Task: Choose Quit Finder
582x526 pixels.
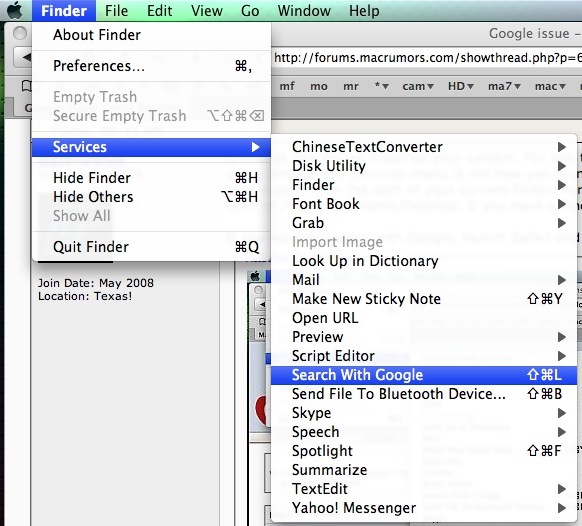Action: coord(151,247)
